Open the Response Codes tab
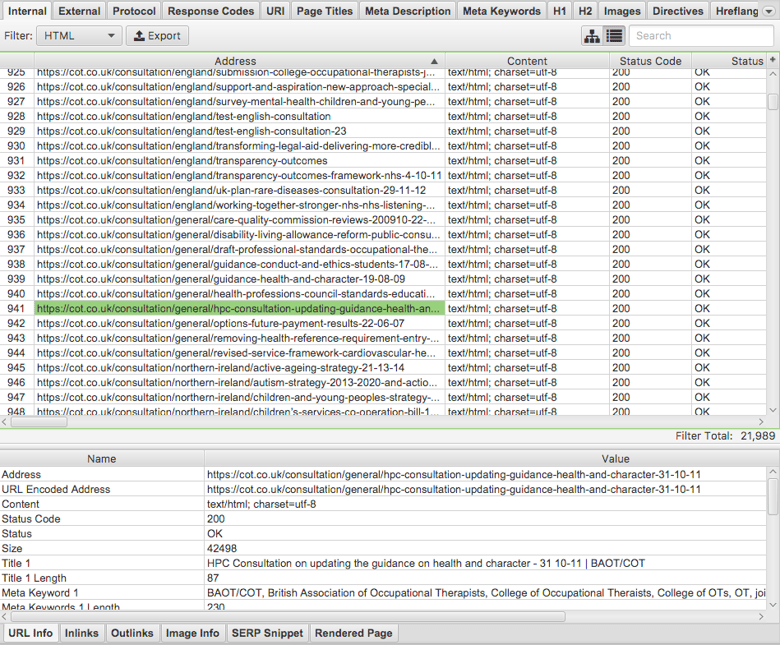The width and height of the screenshot is (780, 645). [210, 11]
